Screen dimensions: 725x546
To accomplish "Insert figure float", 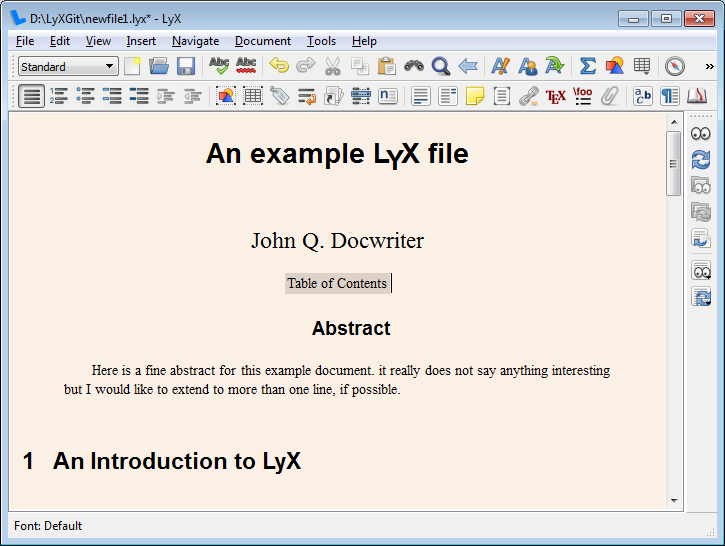I will (x=226, y=96).
